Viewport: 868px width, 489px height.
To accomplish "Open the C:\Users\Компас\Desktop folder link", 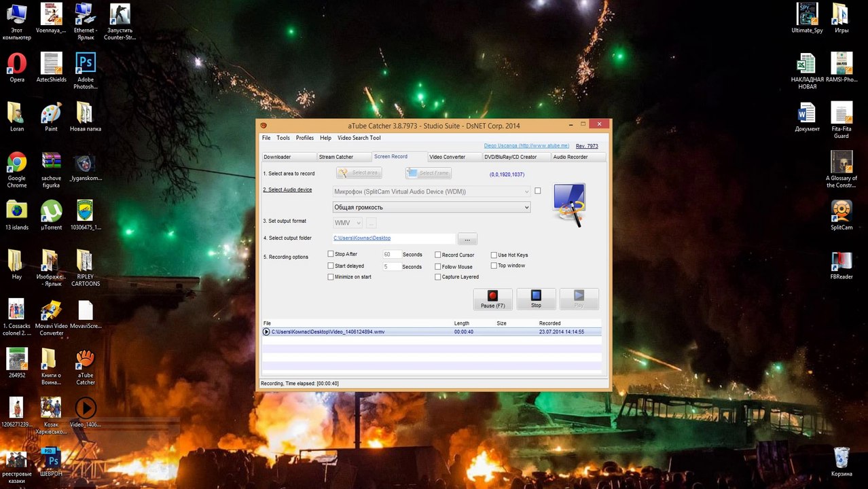I will coord(362,238).
